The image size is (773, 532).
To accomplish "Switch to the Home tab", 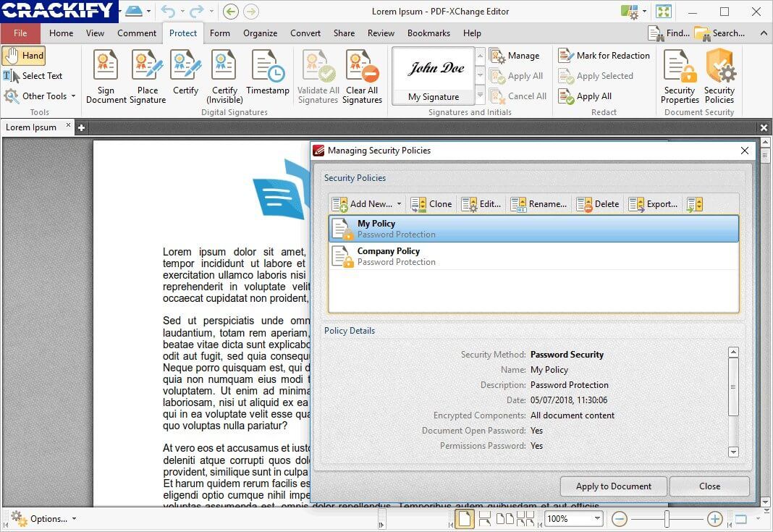I will 61,33.
